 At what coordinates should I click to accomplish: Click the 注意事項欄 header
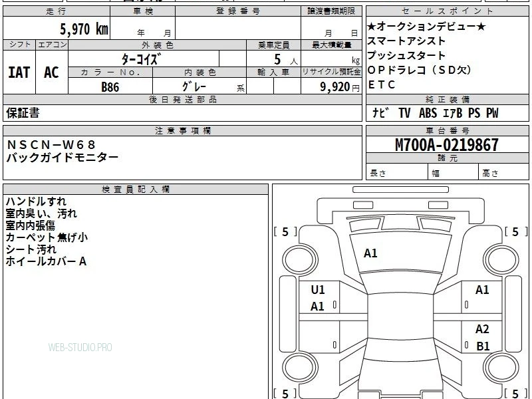(x=182, y=131)
